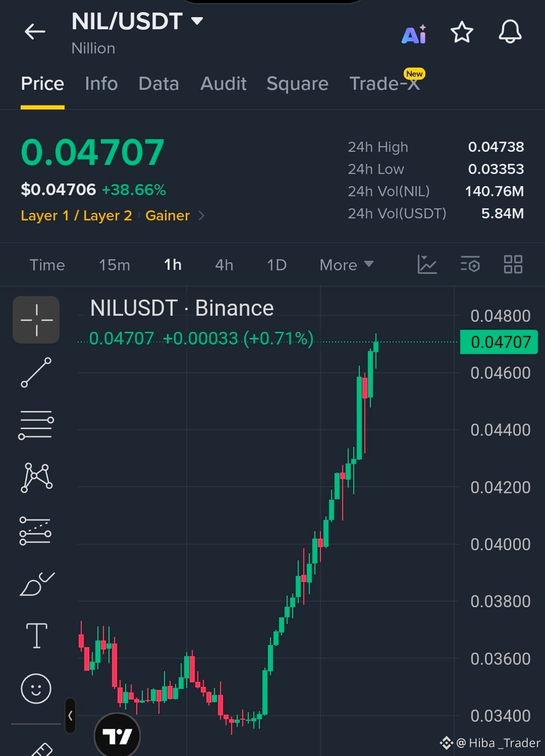The image size is (545, 756).
Task: Select the 4h chart interval
Action: pyautogui.click(x=224, y=265)
